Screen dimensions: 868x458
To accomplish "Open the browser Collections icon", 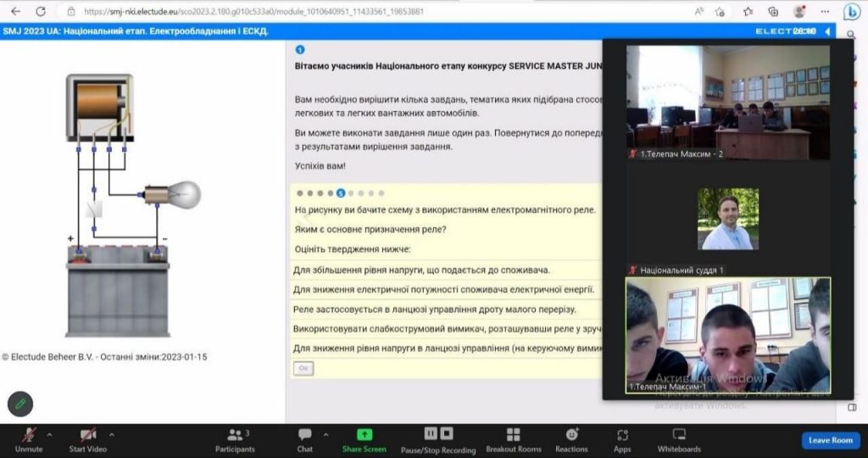I will tap(773, 11).
